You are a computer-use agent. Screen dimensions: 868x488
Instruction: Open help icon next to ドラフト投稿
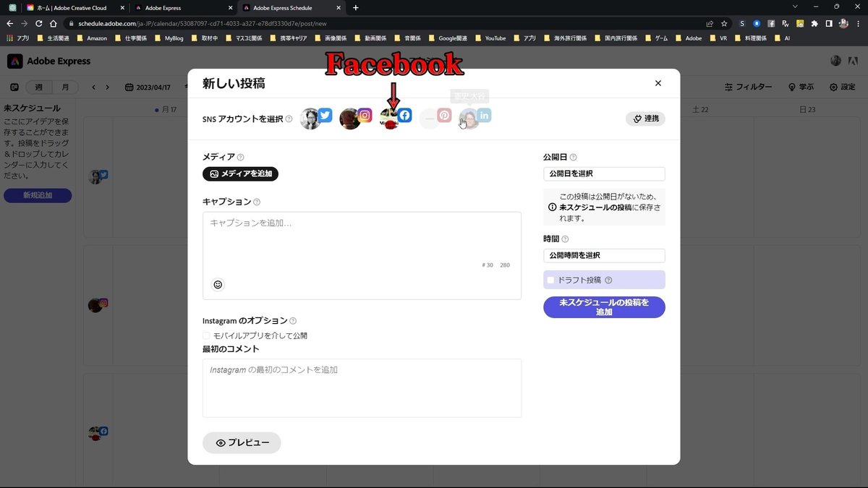point(608,280)
